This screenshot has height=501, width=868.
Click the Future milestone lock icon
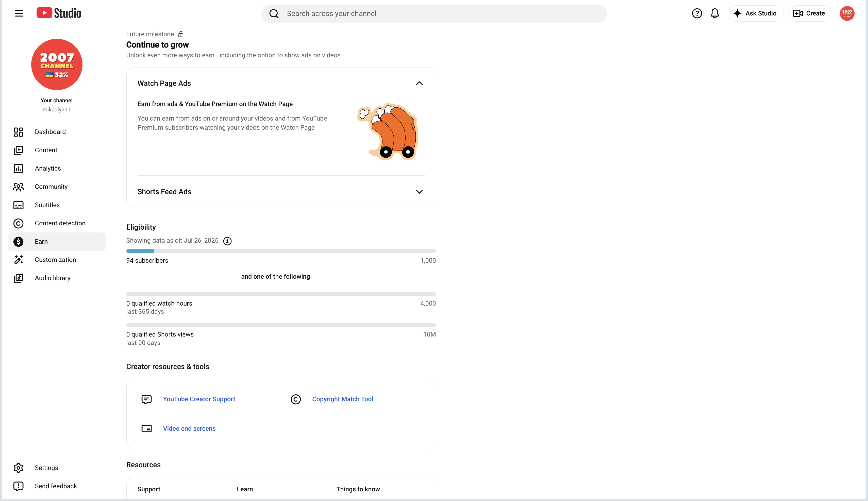(181, 34)
